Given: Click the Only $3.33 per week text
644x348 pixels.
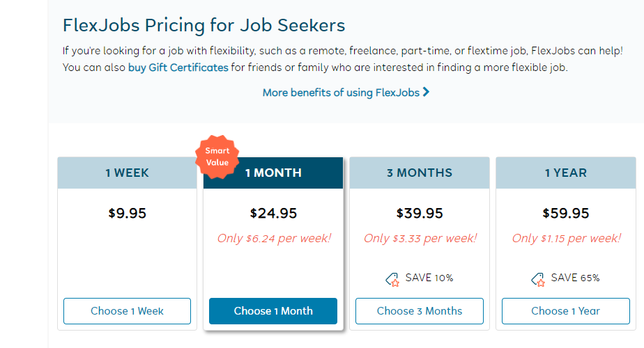Looking at the screenshot, I should [420, 238].
